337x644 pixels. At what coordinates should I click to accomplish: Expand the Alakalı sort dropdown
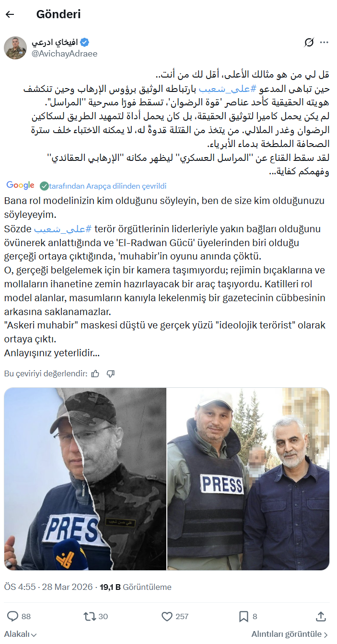pyautogui.click(x=21, y=634)
